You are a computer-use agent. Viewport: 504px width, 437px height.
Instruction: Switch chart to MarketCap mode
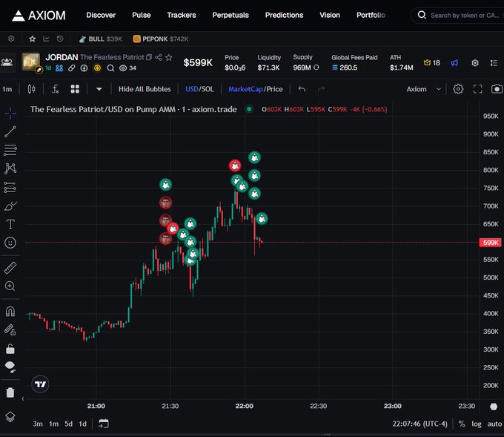[245, 89]
